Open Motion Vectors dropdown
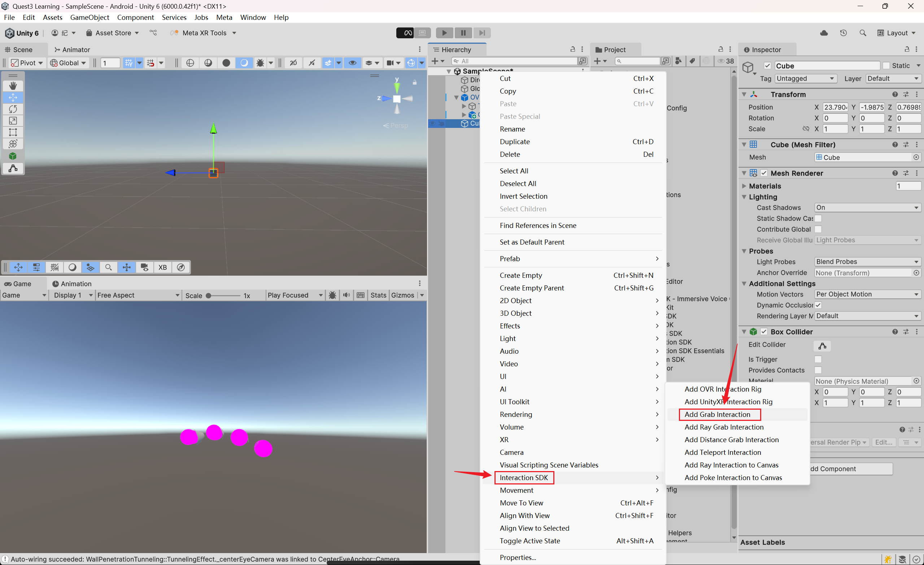This screenshot has width=924, height=565. 867,294
